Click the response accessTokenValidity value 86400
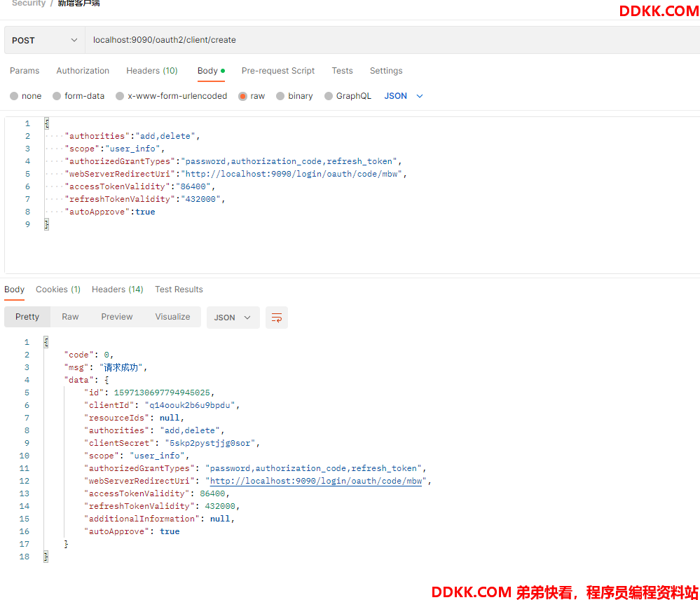The height and width of the screenshot is (600, 700). pos(212,493)
